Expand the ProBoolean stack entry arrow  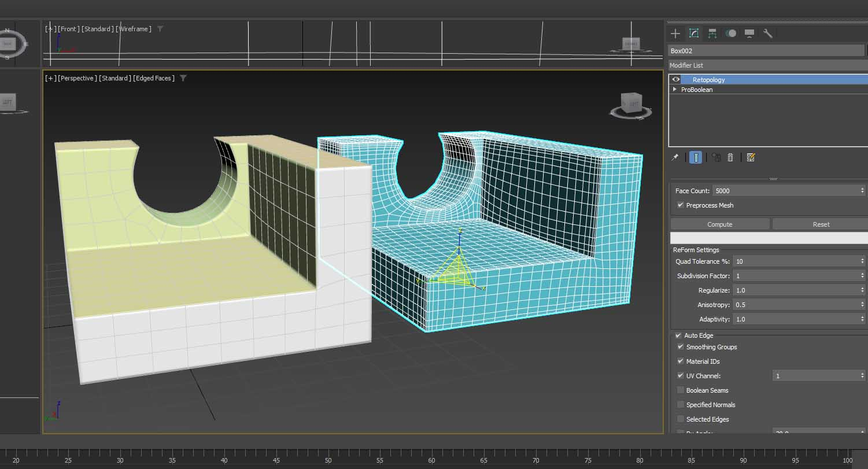(675, 90)
